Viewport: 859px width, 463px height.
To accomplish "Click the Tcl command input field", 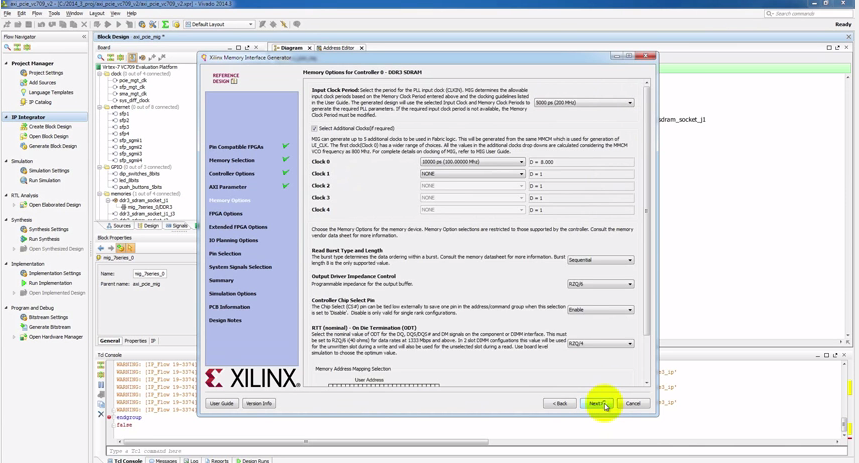I will 477,451.
